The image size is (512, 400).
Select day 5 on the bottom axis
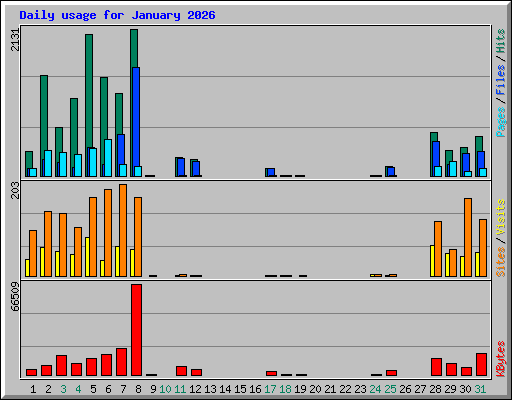93,389
